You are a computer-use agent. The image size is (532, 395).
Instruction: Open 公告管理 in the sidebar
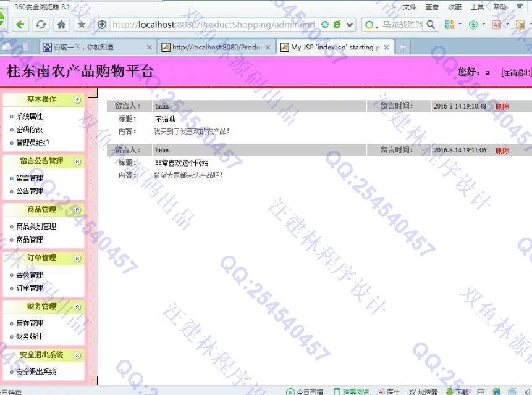[30, 191]
